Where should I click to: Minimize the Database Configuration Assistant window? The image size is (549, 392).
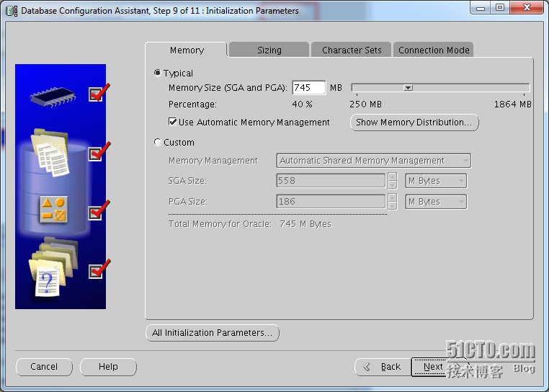(481, 7)
